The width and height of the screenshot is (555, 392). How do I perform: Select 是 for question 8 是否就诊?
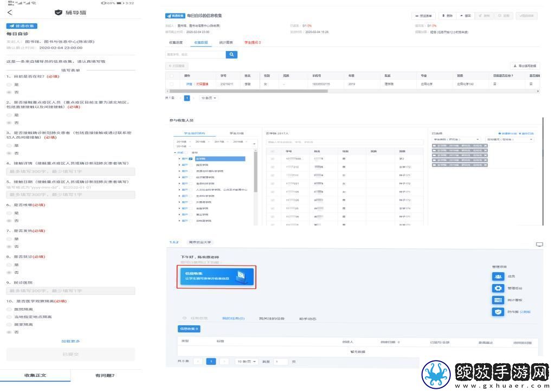click(10, 265)
